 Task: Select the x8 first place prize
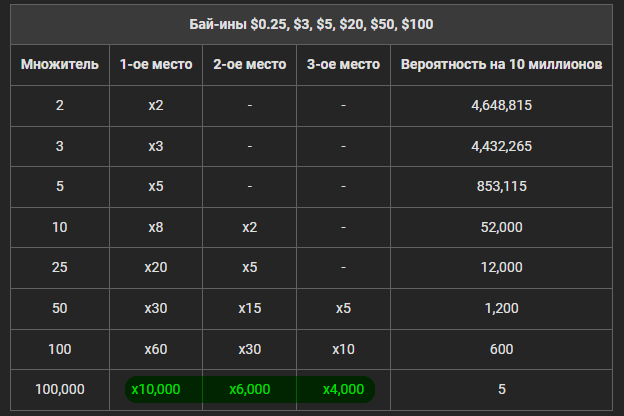pyautogui.click(x=156, y=227)
